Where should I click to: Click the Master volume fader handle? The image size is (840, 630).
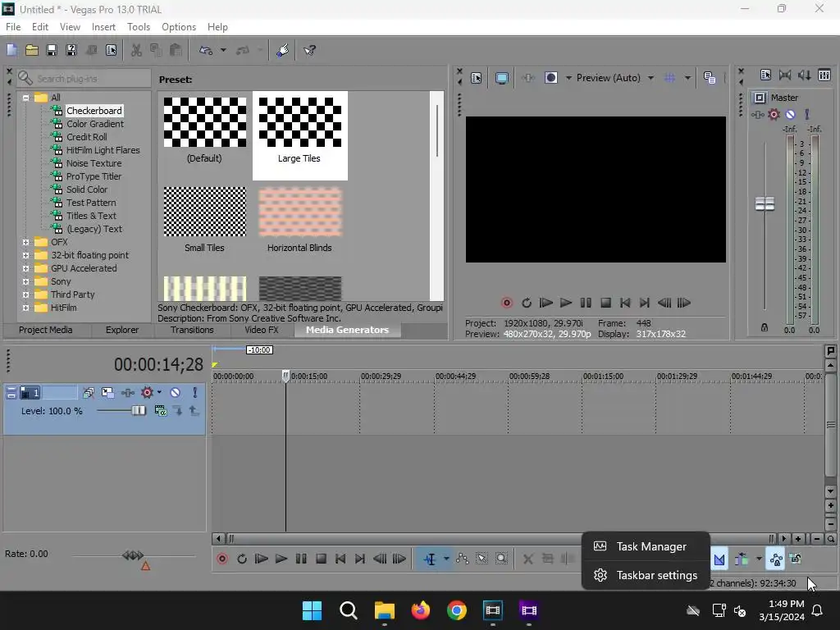(765, 203)
